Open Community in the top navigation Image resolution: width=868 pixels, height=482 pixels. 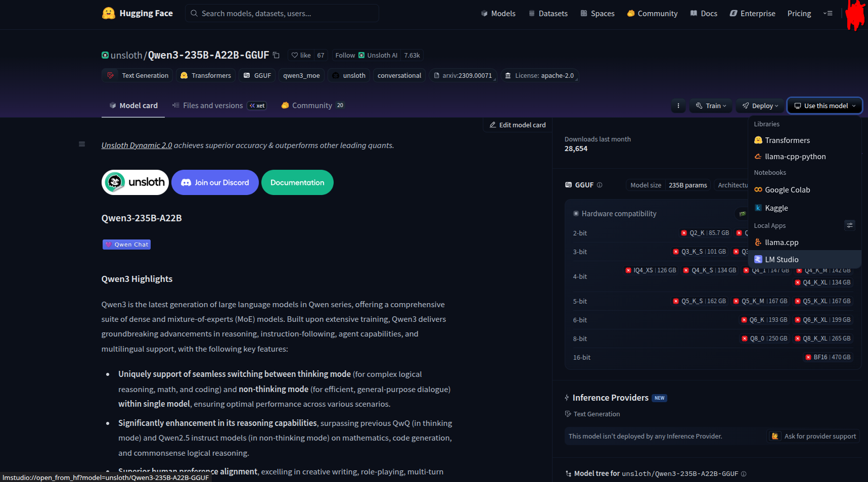coord(652,14)
